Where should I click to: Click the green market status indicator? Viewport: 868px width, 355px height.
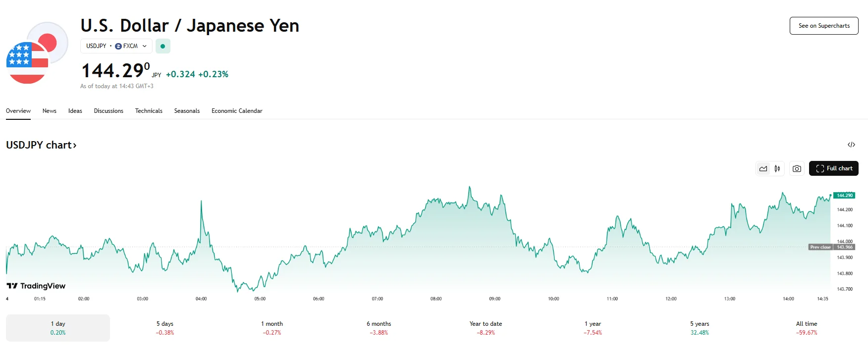point(163,46)
